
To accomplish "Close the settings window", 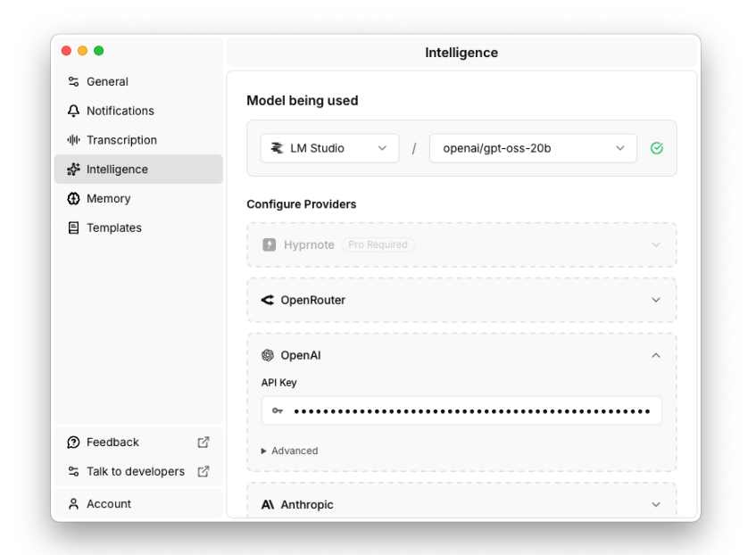I will 67,51.
